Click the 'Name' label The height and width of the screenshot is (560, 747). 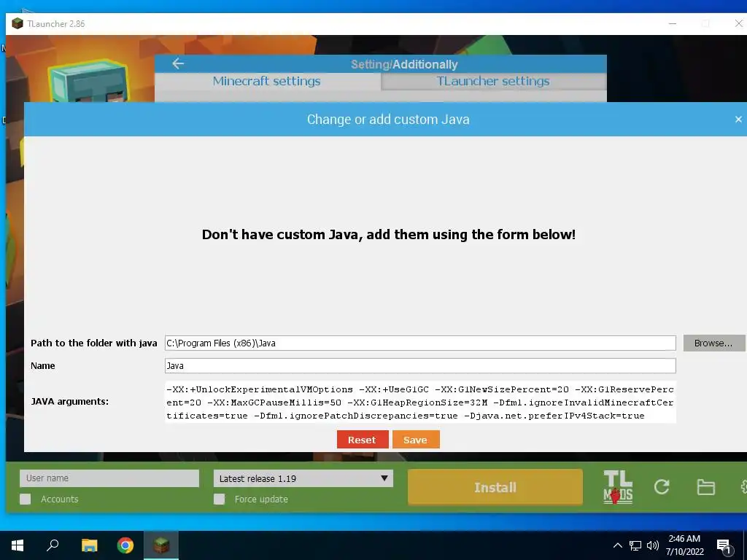43,366
